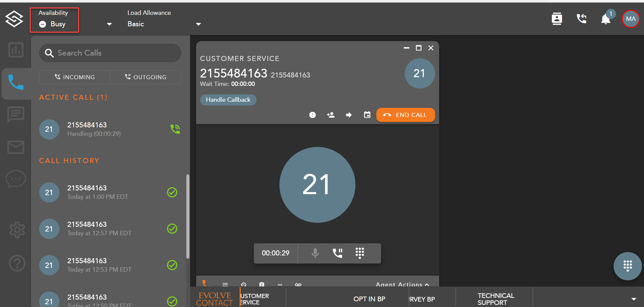Click the add participant icon

tap(331, 115)
